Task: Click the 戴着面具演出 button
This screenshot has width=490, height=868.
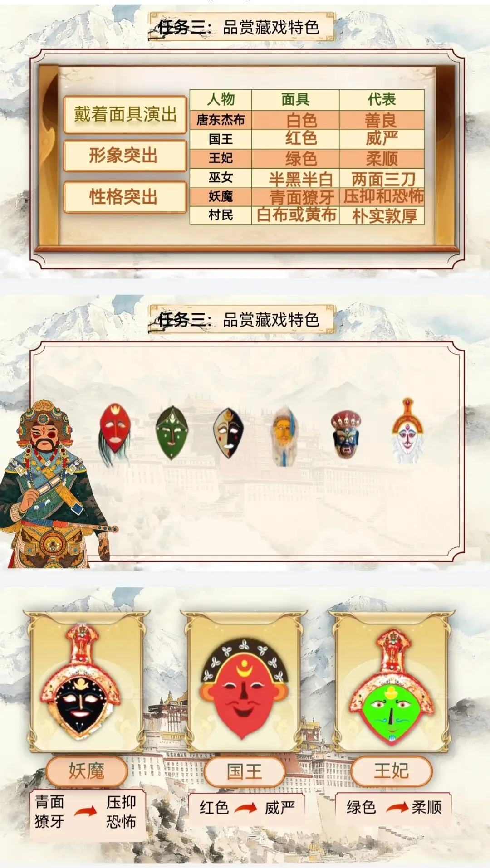Action: [125, 115]
